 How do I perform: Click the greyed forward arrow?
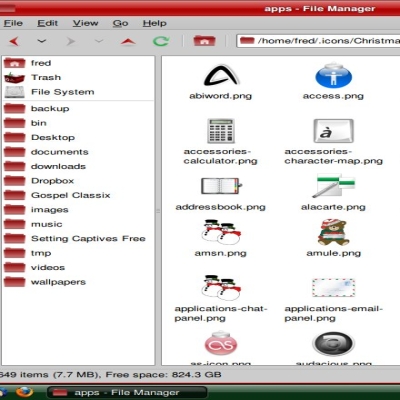(70, 41)
